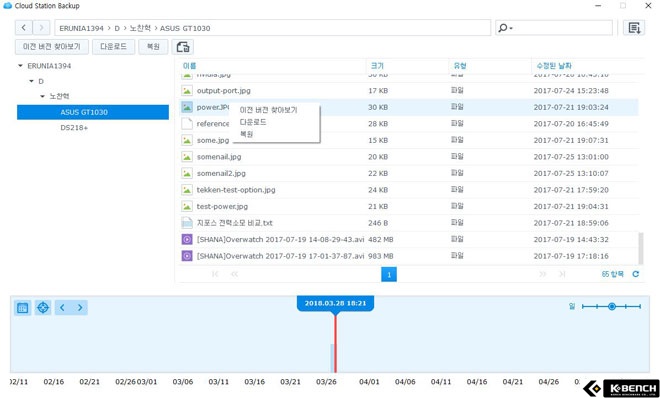Click the 17-01-37-87.avi video file icon
Image resolution: width=660 pixels, height=398 pixels.
[187, 256]
